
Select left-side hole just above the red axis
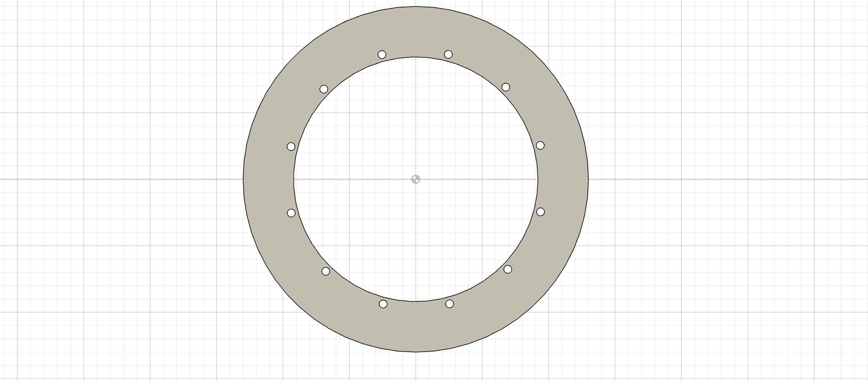click(x=291, y=147)
